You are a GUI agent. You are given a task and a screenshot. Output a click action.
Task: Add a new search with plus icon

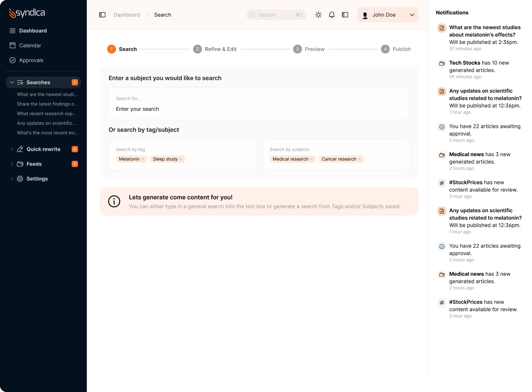point(75,82)
